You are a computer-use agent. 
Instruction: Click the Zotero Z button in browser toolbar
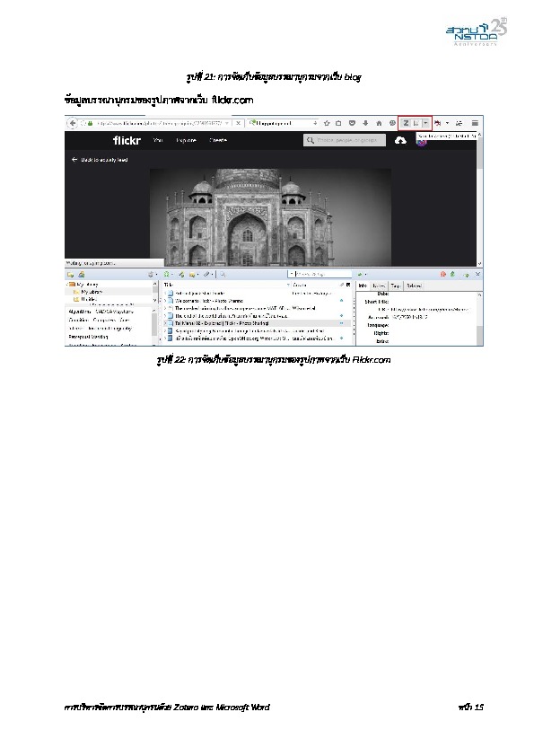click(406, 123)
